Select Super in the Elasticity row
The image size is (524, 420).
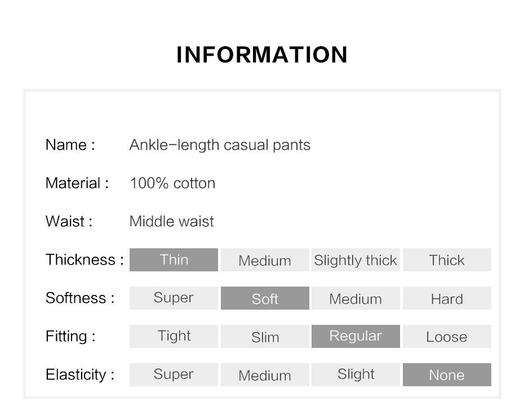(174, 374)
